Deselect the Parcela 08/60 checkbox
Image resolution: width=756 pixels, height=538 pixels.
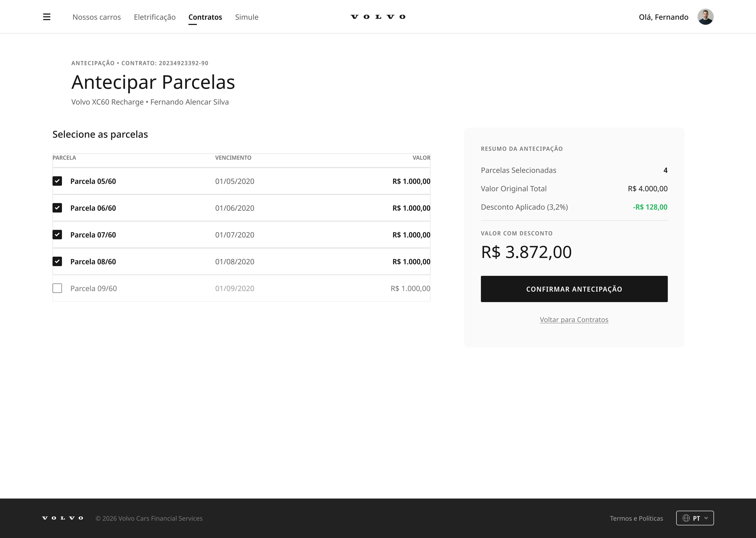(x=57, y=262)
